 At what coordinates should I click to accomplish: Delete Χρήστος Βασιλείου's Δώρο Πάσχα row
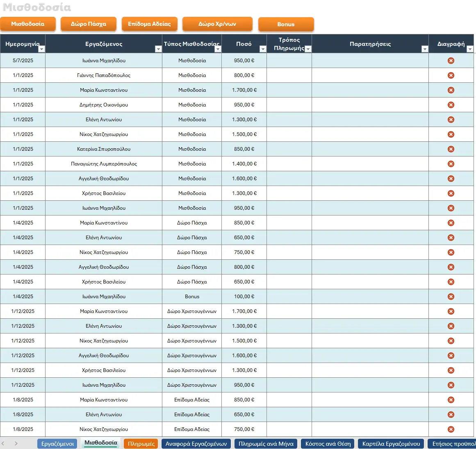tap(451, 282)
